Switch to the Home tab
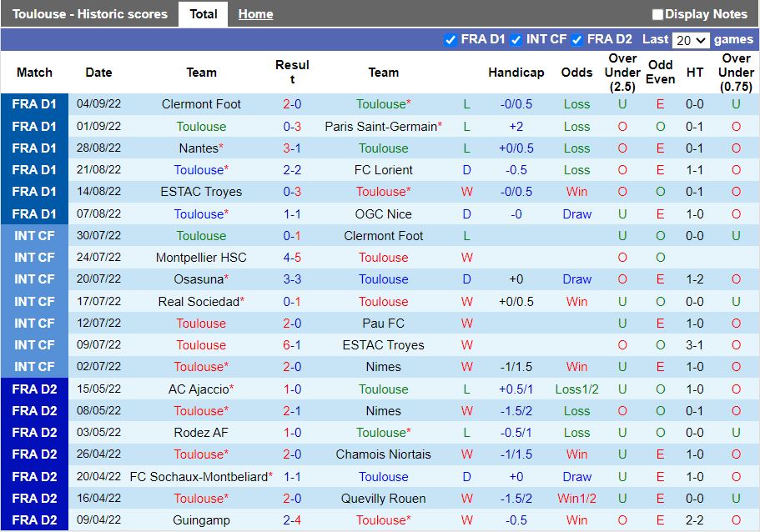760x532 pixels. (x=255, y=14)
